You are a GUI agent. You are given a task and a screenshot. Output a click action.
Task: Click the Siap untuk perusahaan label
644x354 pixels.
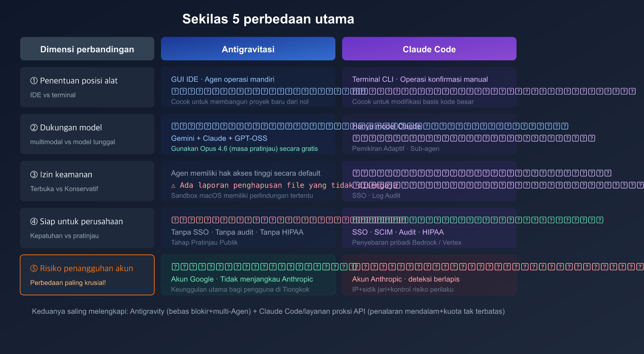click(x=81, y=222)
